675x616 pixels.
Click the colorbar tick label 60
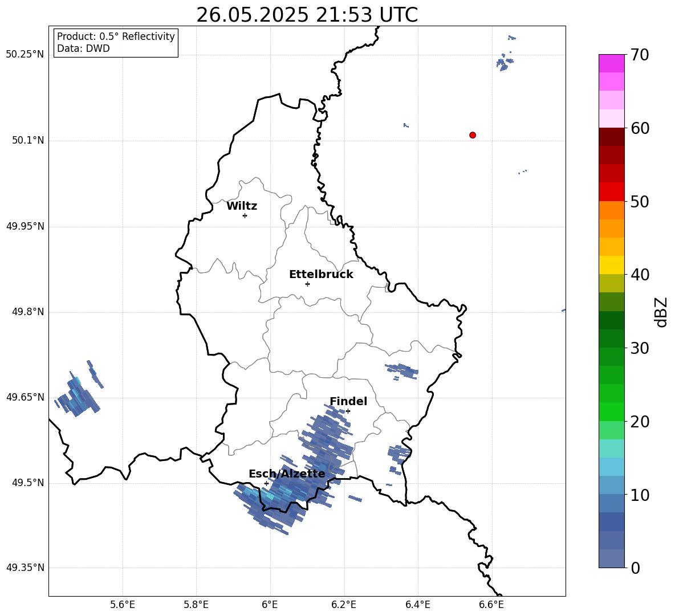pos(640,128)
